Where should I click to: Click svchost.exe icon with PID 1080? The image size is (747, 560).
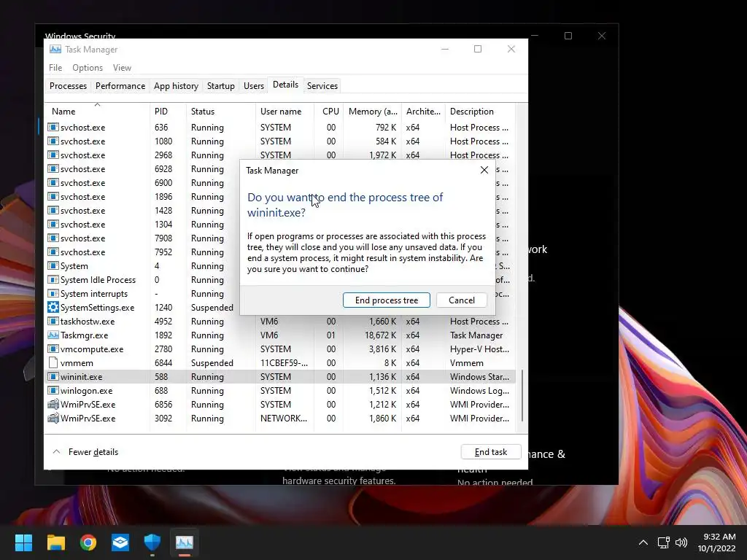click(x=53, y=141)
